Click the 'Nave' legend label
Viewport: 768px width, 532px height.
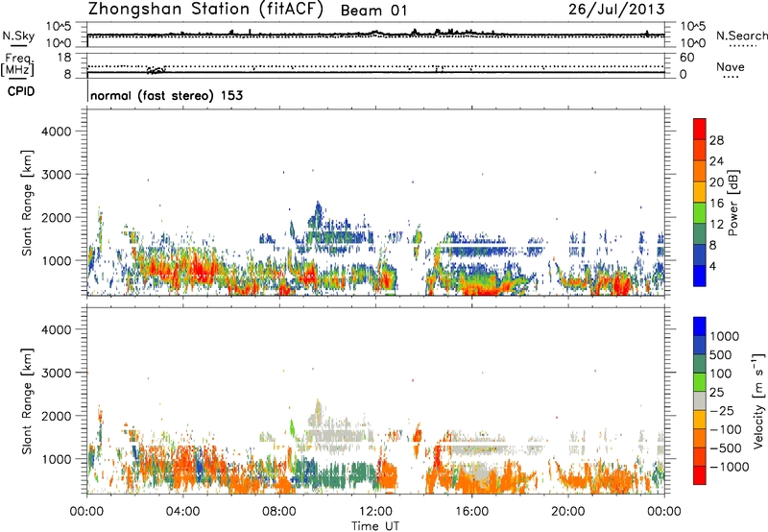pyautogui.click(x=731, y=67)
